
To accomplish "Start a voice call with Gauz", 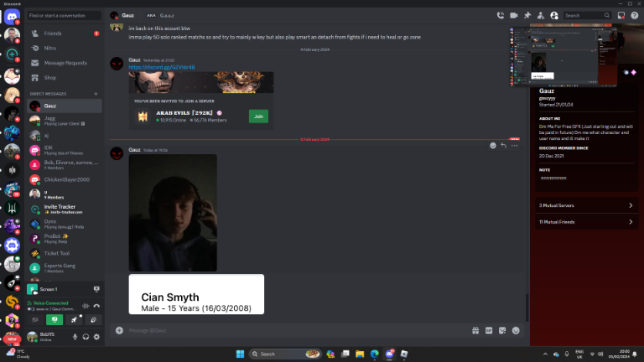I will (x=500, y=15).
